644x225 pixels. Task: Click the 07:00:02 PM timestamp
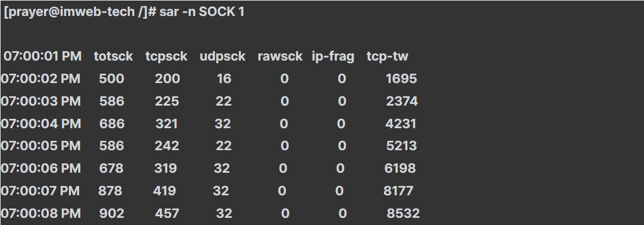41,79
